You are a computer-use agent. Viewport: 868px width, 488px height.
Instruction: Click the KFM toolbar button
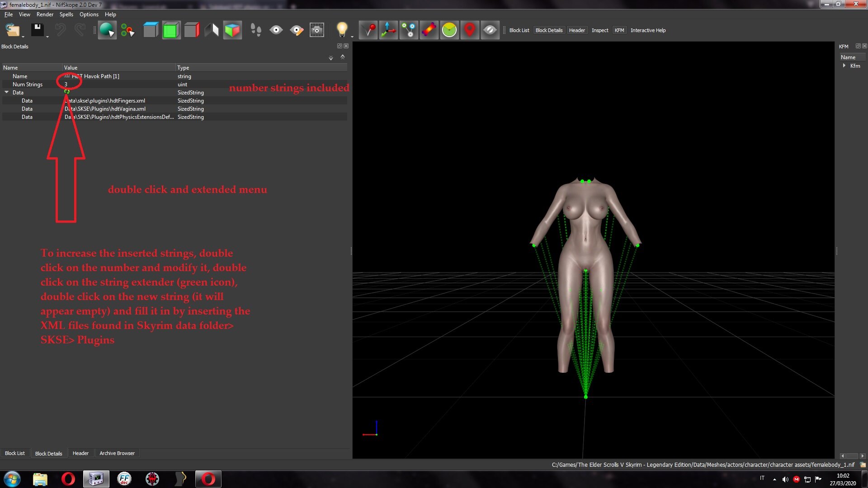pyautogui.click(x=619, y=30)
